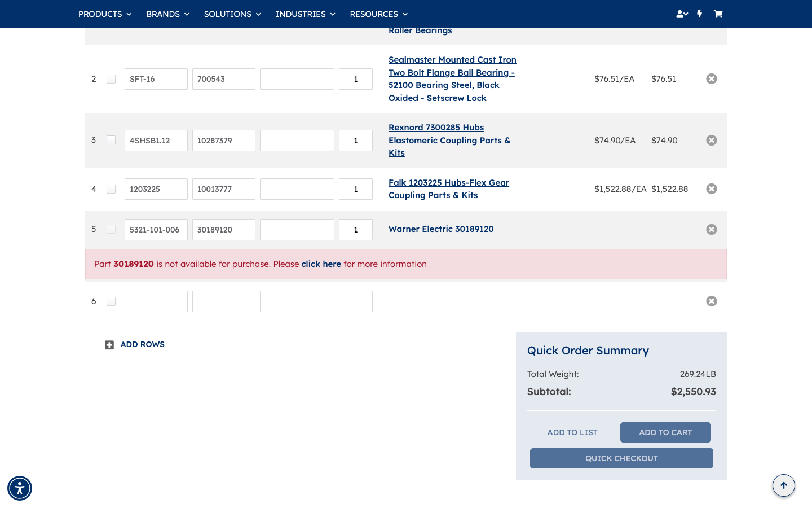Select the checkbox for row 4 1203225
812x508 pixels.
(x=111, y=189)
